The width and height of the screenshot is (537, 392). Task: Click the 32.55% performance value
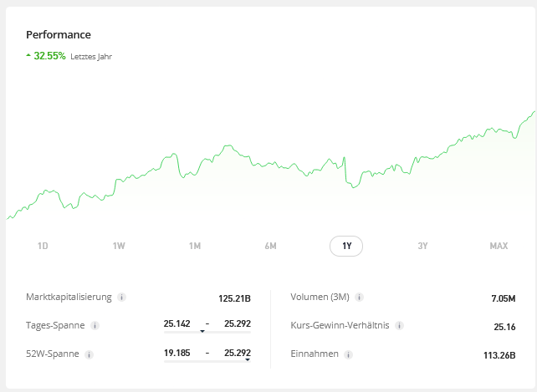click(49, 56)
